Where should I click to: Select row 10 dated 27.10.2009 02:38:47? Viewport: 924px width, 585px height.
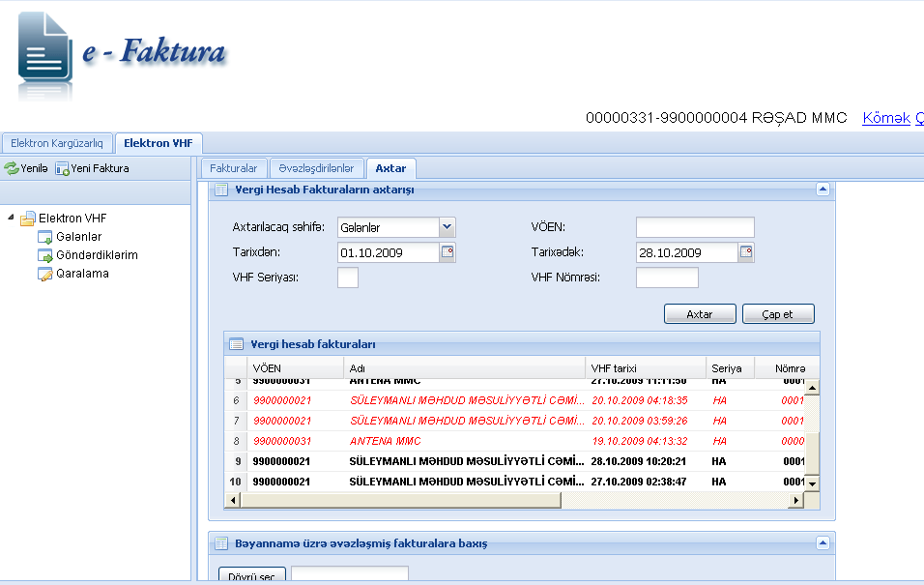[x=515, y=482]
